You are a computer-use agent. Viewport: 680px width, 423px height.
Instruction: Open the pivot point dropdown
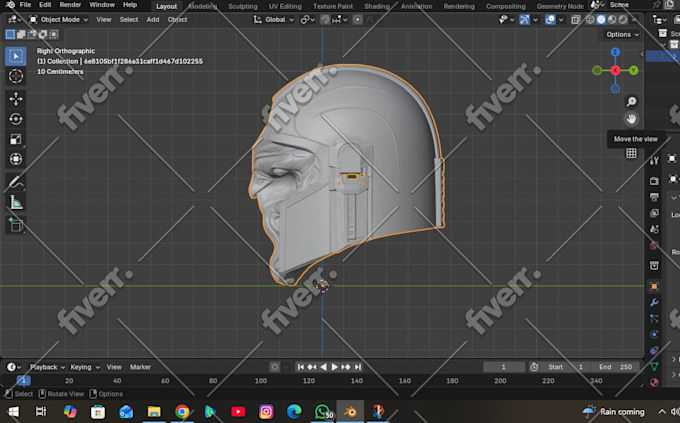[x=307, y=20]
